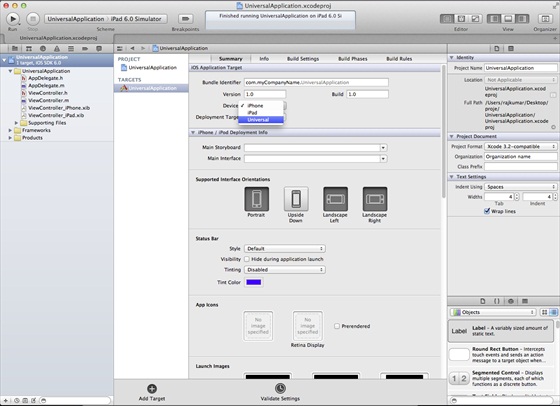Viewport: 560px width, 406px height.
Task: Click the Add Target button
Action: [152, 392]
